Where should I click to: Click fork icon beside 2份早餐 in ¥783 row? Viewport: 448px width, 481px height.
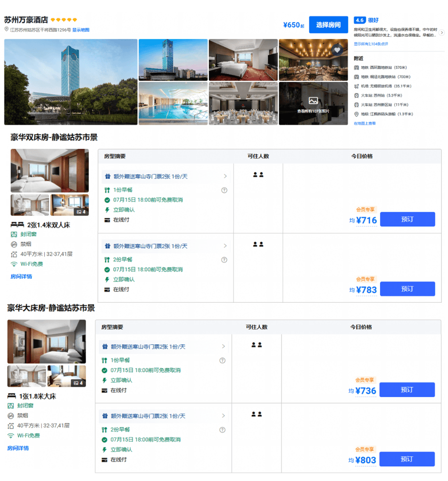107,260
